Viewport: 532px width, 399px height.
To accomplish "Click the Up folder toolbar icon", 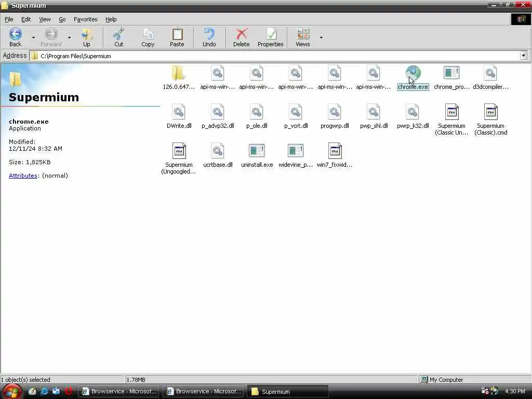I will point(87,37).
